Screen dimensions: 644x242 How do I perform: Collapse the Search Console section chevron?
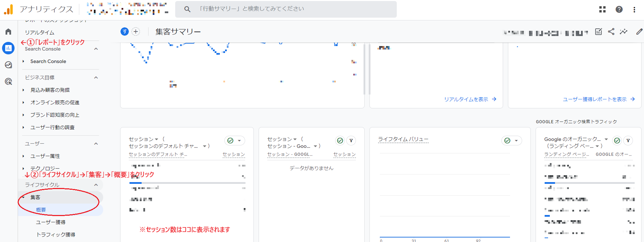pos(96,49)
